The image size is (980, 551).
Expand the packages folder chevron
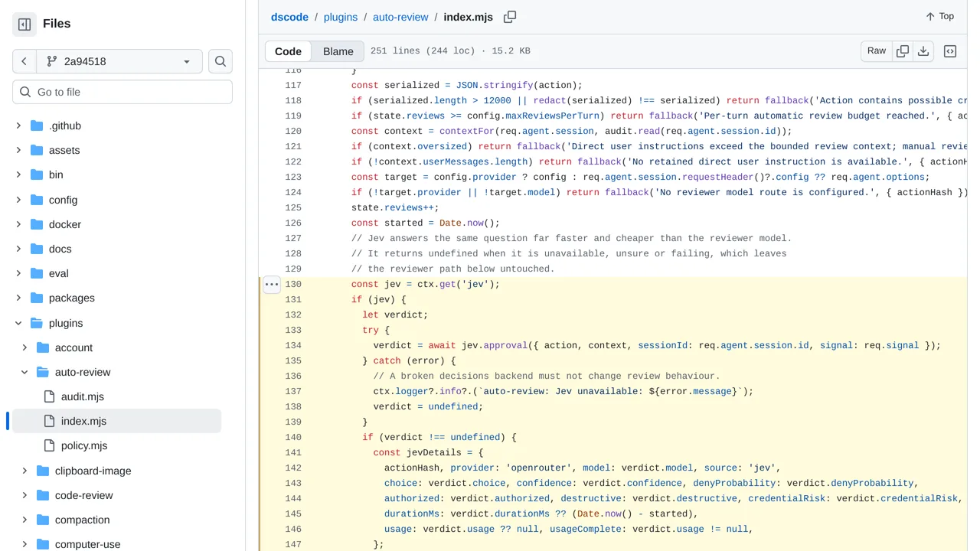18,298
